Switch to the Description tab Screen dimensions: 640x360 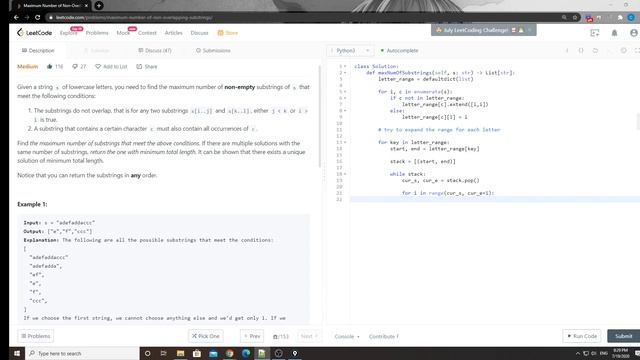38,51
